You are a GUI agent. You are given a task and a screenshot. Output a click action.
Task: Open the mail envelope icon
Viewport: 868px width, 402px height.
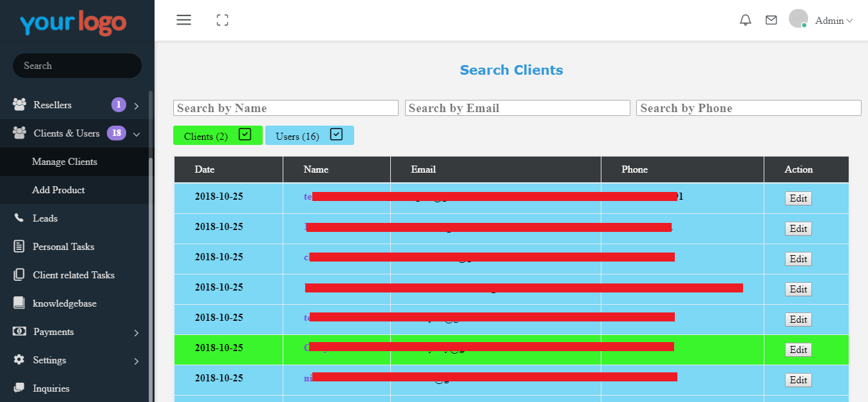(x=771, y=20)
